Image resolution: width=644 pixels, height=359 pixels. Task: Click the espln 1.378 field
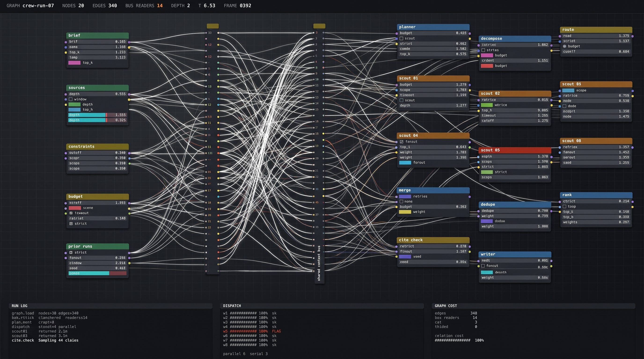(x=515, y=157)
